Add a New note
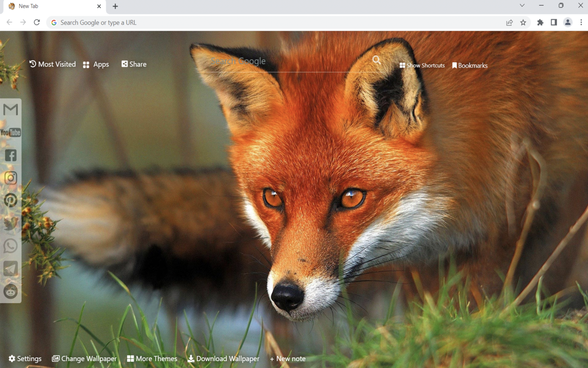 [288, 359]
